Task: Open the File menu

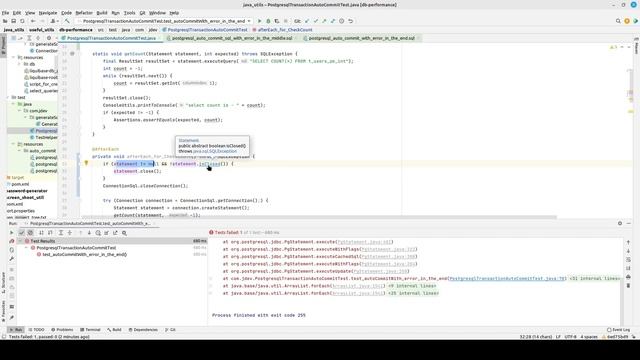Action: coord(5,13)
